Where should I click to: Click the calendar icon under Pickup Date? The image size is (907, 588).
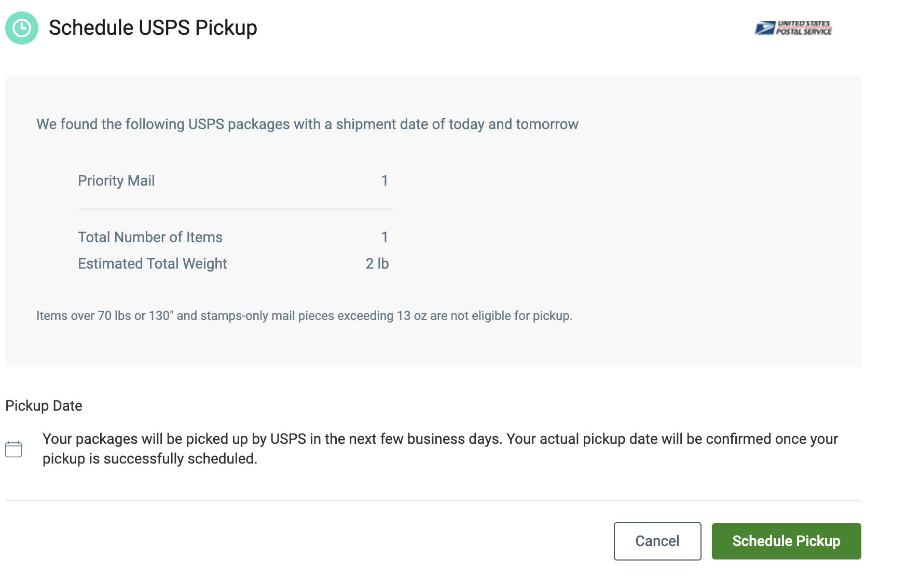(x=13, y=449)
